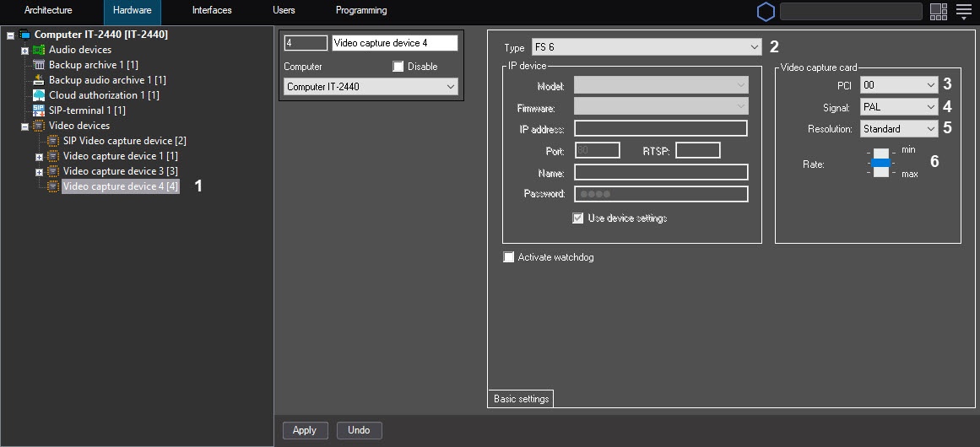Screen dimensions: 980x447
Task: Click the SIP Video capture device icon
Action: pos(53,141)
